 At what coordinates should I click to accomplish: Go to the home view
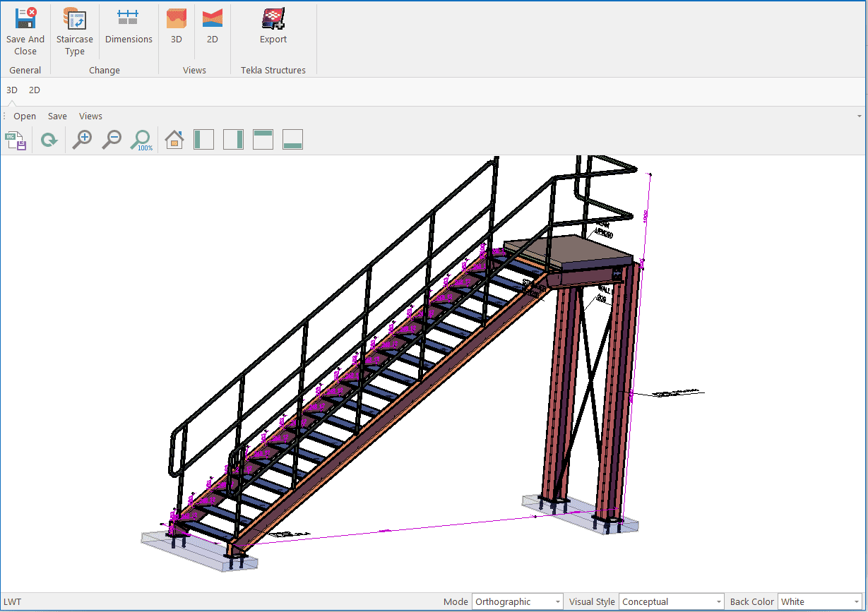174,140
